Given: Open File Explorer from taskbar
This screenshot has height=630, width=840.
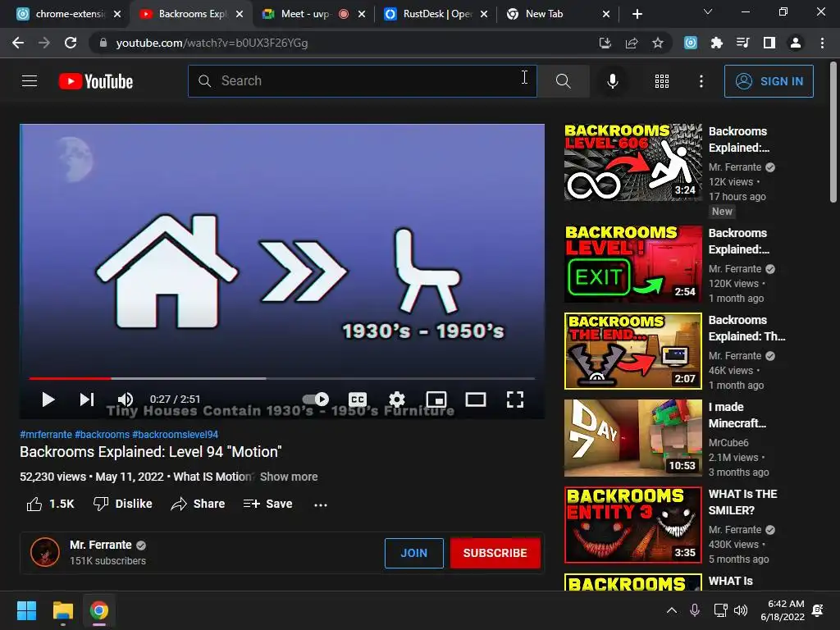Looking at the screenshot, I should click(62, 610).
